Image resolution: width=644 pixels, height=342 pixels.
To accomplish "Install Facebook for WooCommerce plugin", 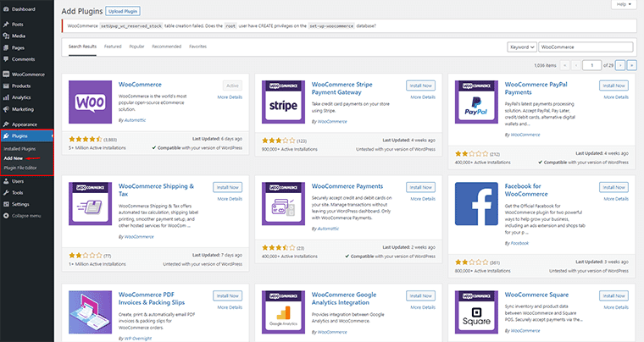I will click(613, 187).
